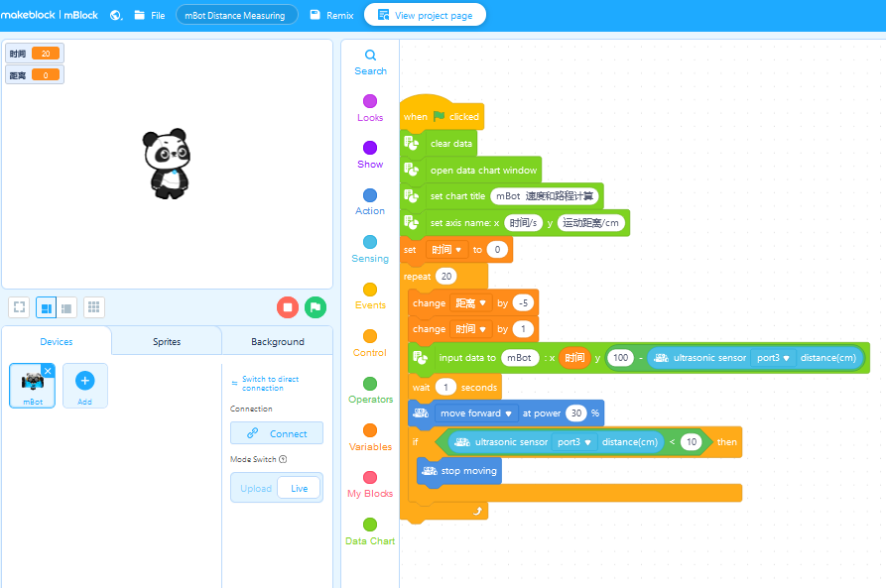The image size is (886, 588).
Task: Click the clear data block icon
Action: click(x=412, y=143)
